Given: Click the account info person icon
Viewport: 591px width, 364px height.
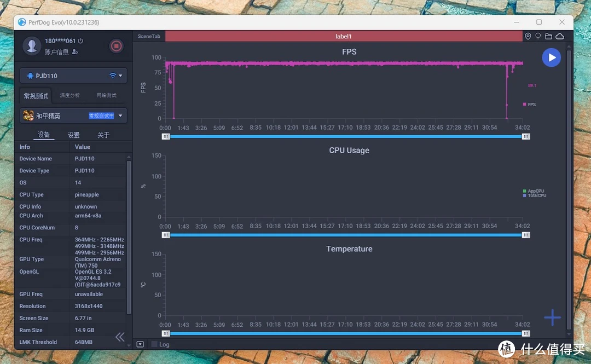Looking at the screenshot, I should tap(75, 51).
